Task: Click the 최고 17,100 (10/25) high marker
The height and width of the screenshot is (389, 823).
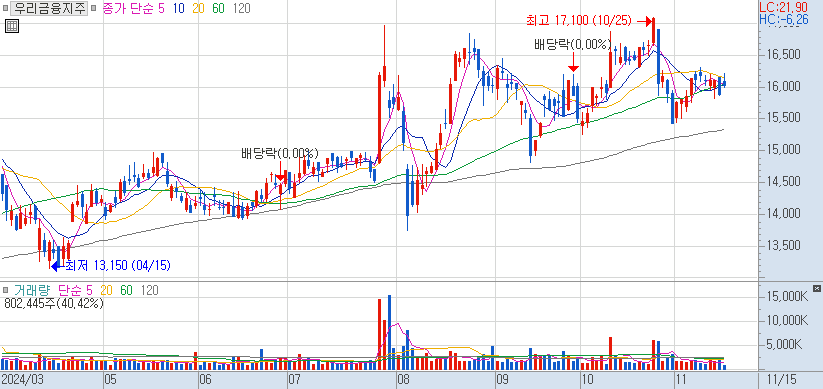Action: [579, 21]
